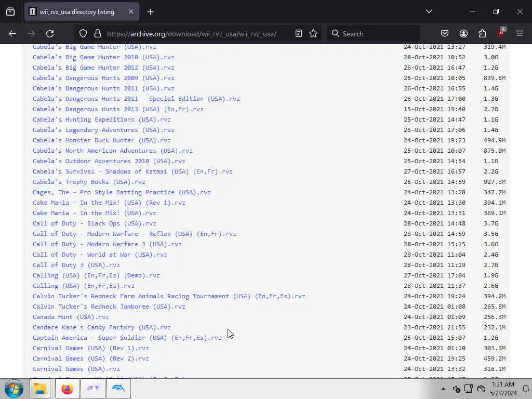Go forward with the forward arrow

point(31,34)
